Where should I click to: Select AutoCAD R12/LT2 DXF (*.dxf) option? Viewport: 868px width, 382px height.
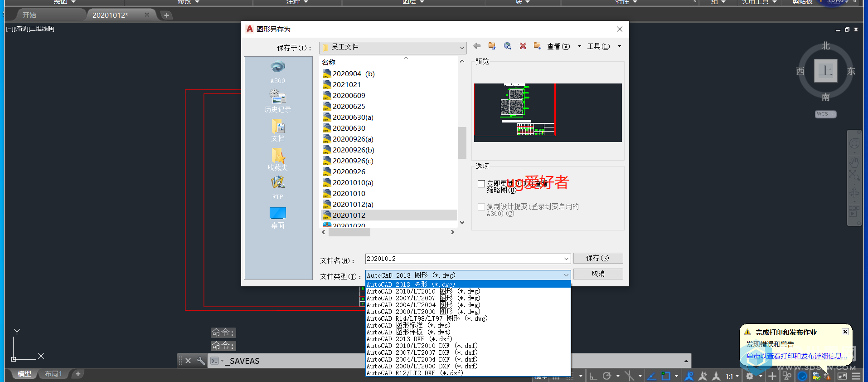point(468,373)
